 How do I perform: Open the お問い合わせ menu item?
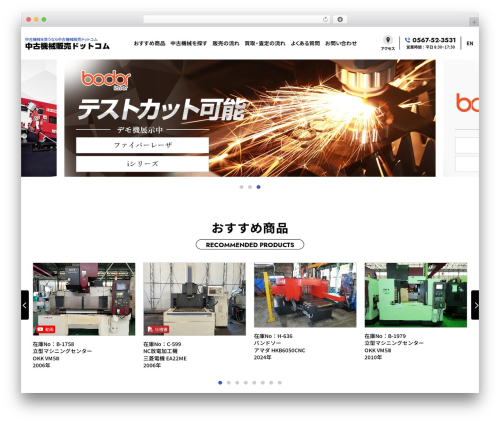[x=341, y=43]
